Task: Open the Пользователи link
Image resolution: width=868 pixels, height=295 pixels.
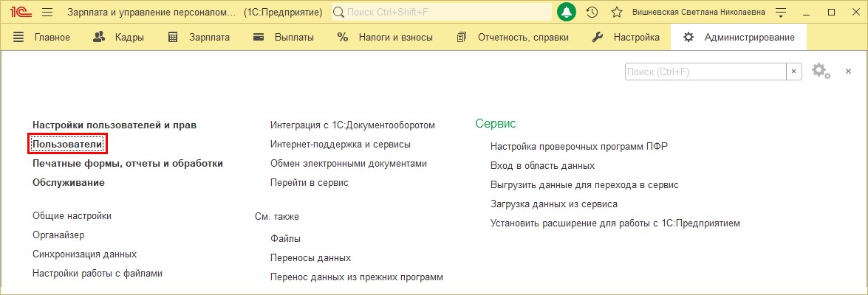Action: click(67, 145)
